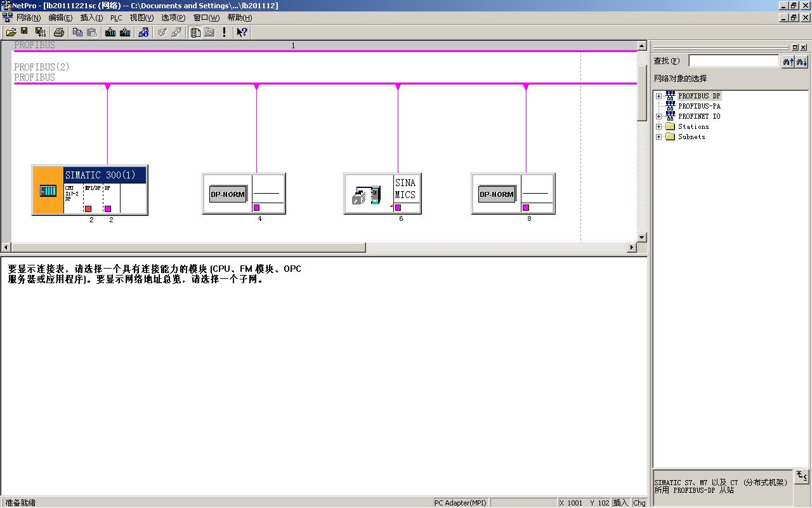Click the Copy toolbar icon
812x508 pixels.
pyautogui.click(x=78, y=32)
